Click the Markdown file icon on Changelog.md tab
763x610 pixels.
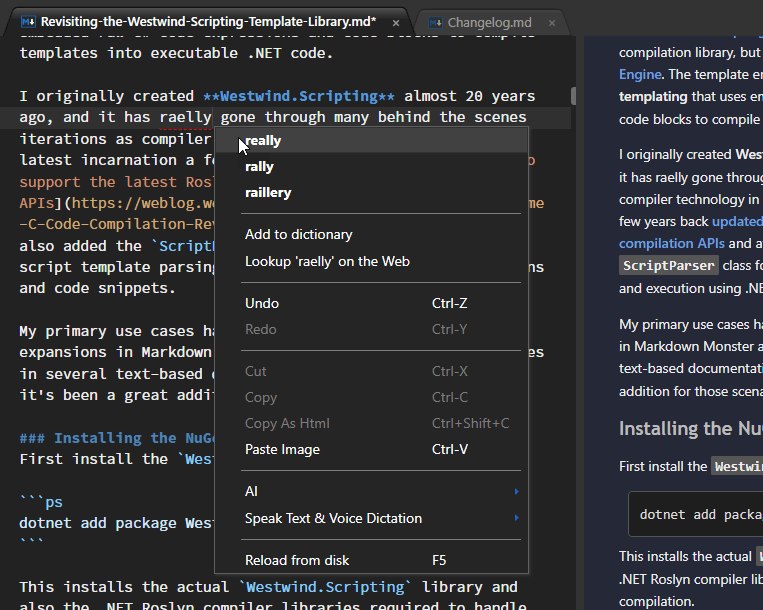pyautogui.click(x=434, y=21)
